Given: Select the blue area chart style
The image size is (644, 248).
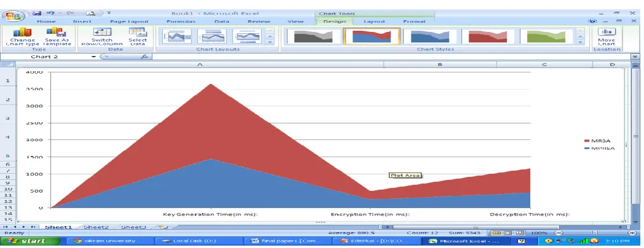Looking at the screenshot, I should [x=430, y=36].
